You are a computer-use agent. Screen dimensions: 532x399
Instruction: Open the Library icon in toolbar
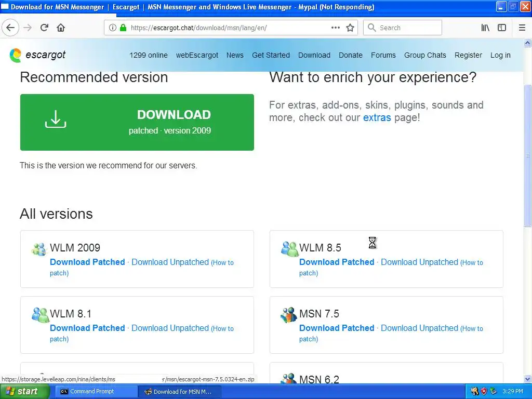pos(485,28)
